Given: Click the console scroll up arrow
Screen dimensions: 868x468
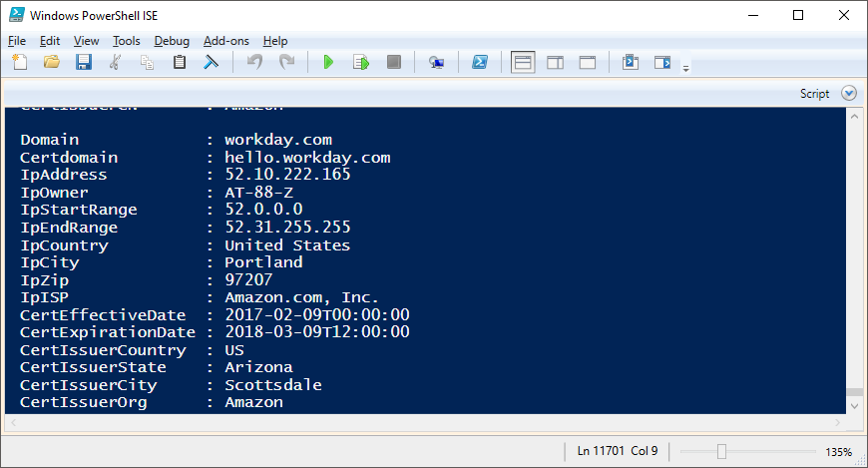Looking at the screenshot, I should click(854, 117).
